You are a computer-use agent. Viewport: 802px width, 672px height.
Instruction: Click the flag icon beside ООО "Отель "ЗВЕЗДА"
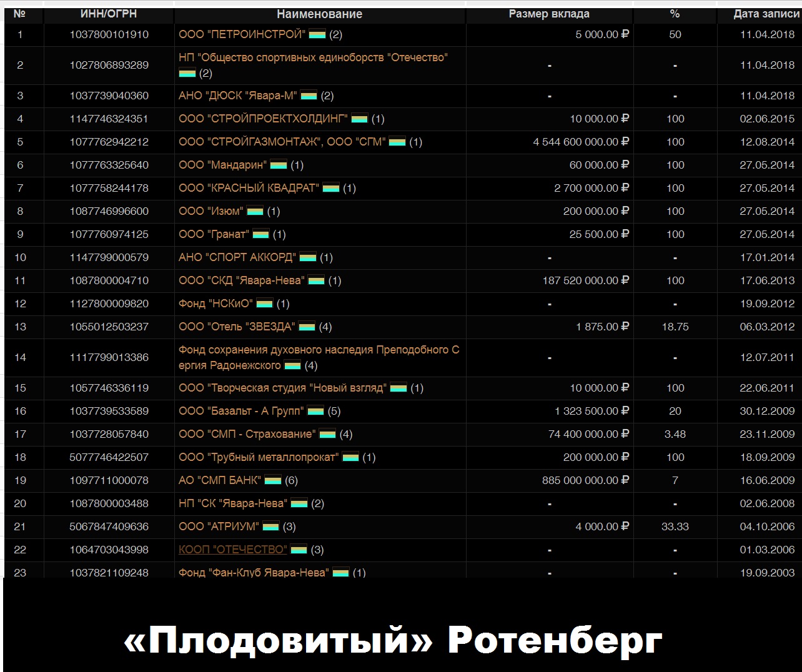point(307,327)
